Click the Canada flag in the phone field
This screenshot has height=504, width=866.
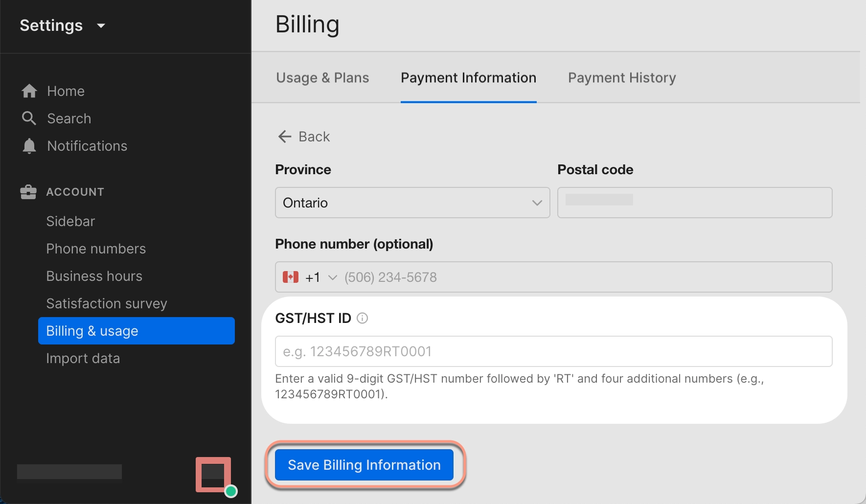tap(292, 276)
